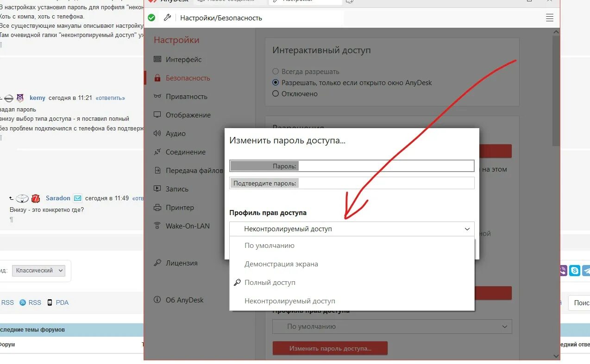This screenshot has height=364, width=590.
Task: Click the Skype share icon
Action: tap(575, 271)
